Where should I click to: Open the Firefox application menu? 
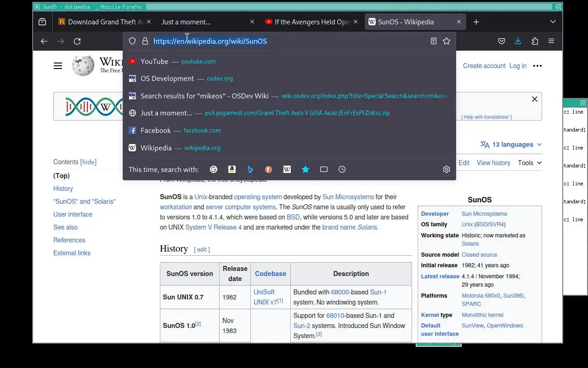point(551,41)
